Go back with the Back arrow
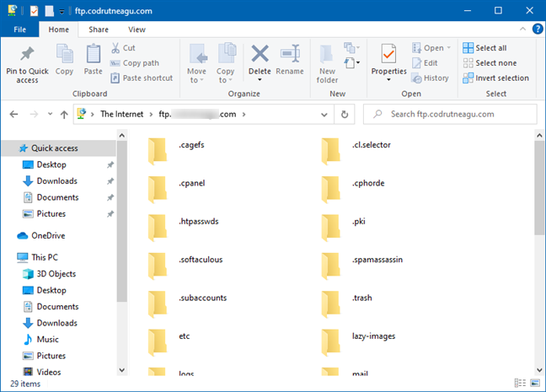The width and height of the screenshot is (546, 392). click(x=14, y=114)
